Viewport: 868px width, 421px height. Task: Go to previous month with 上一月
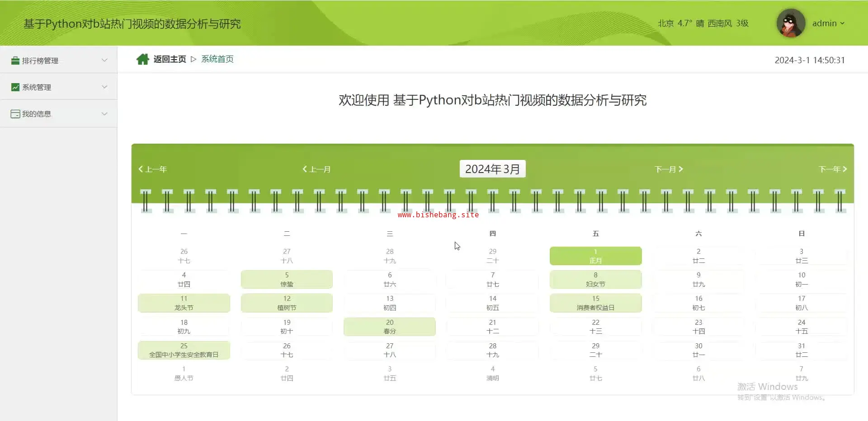(316, 169)
